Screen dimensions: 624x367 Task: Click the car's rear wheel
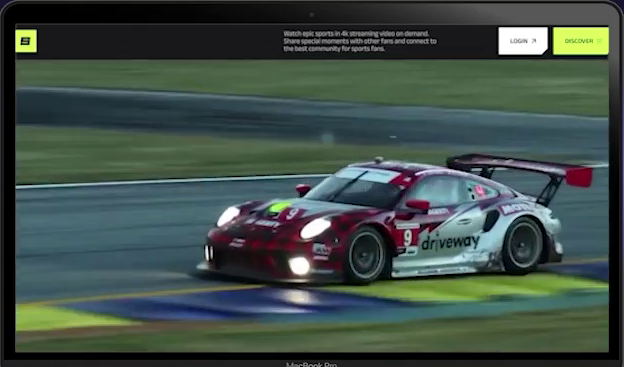[x=523, y=245]
